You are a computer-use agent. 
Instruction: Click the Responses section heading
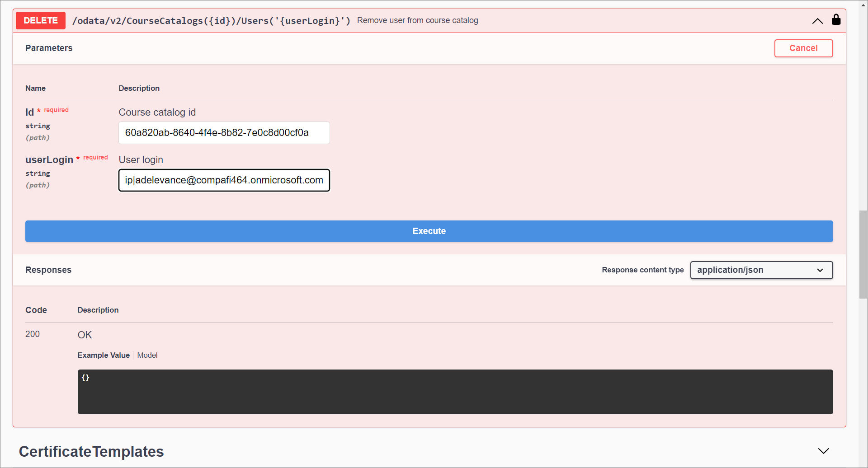tap(48, 270)
